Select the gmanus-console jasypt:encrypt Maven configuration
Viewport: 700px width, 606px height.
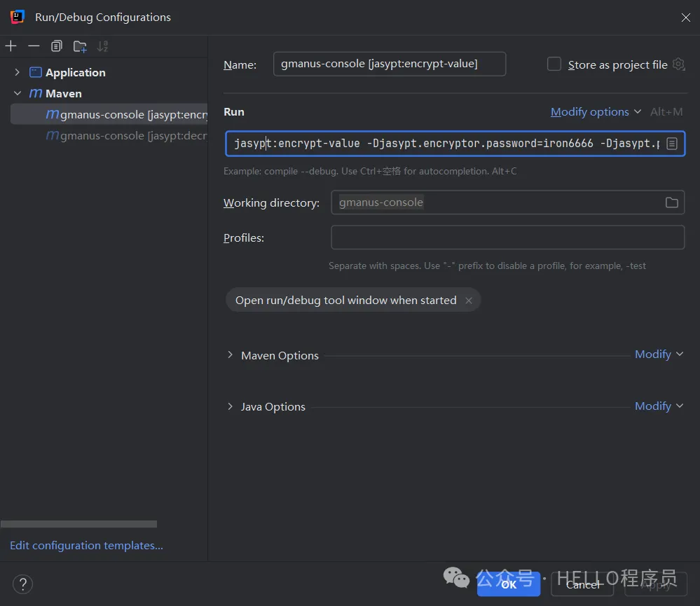click(109, 114)
